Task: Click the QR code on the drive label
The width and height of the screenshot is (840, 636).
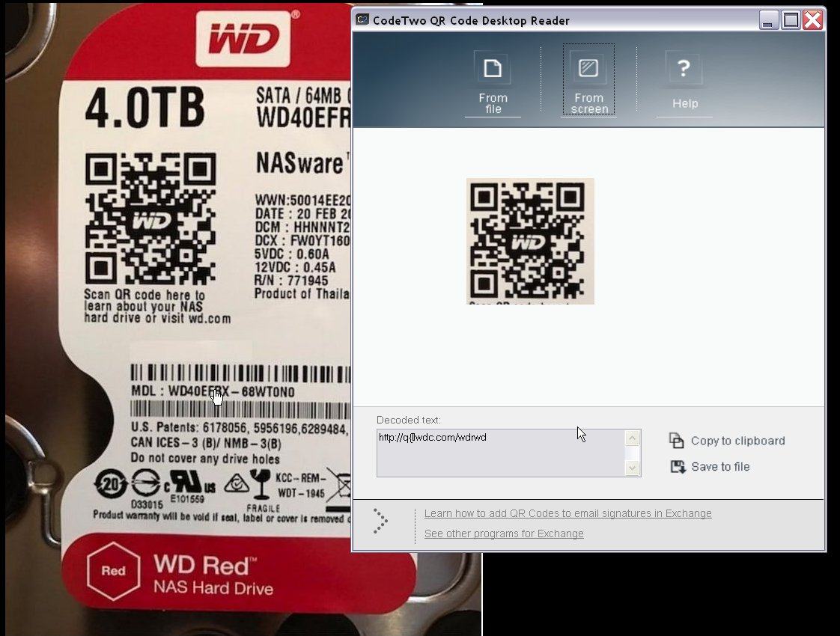Action: pos(150,218)
